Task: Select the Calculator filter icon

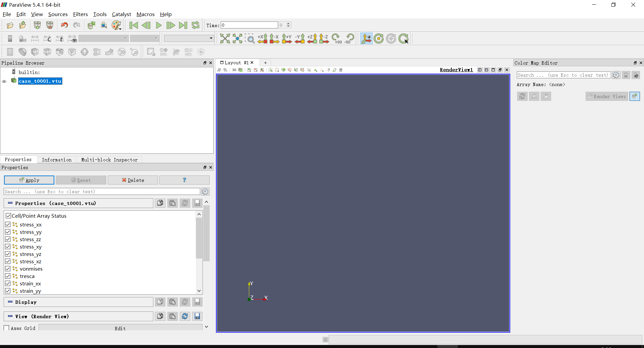Action: click(x=9, y=52)
